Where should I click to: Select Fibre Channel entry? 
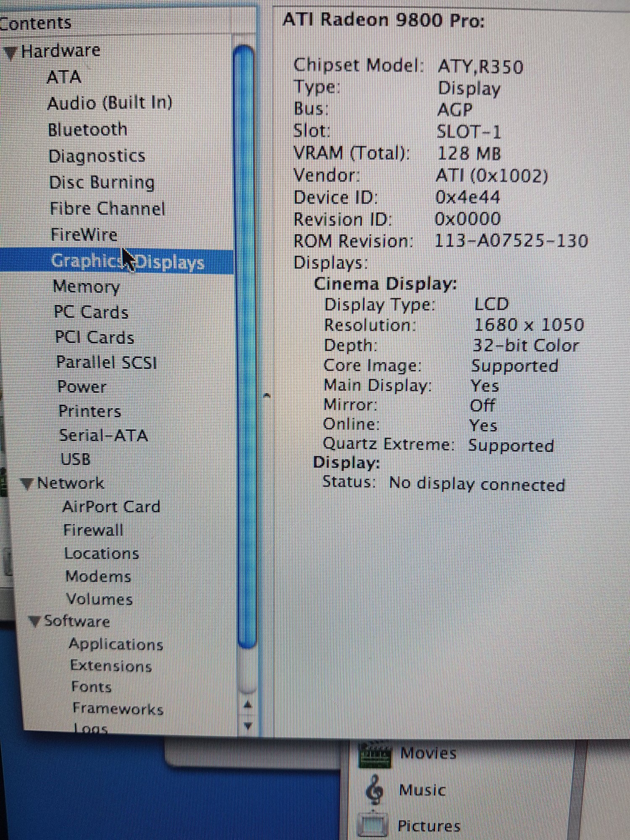(x=108, y=209)
